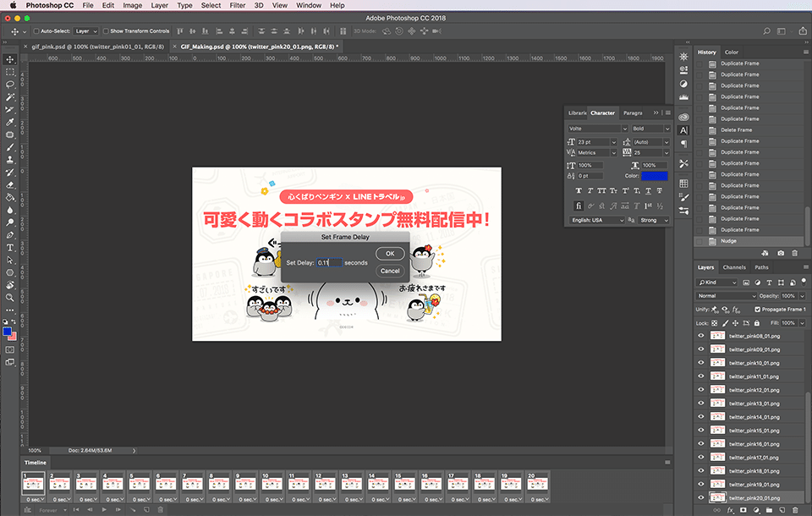
Task: Select the Brush tool
Action: point(10,147)
